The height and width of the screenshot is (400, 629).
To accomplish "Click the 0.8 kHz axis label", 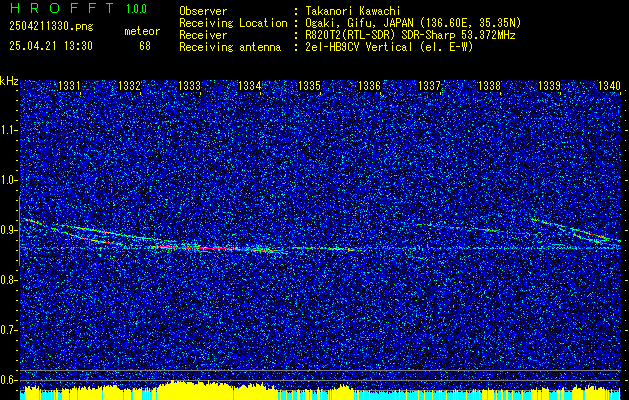I will coord(9,280).
